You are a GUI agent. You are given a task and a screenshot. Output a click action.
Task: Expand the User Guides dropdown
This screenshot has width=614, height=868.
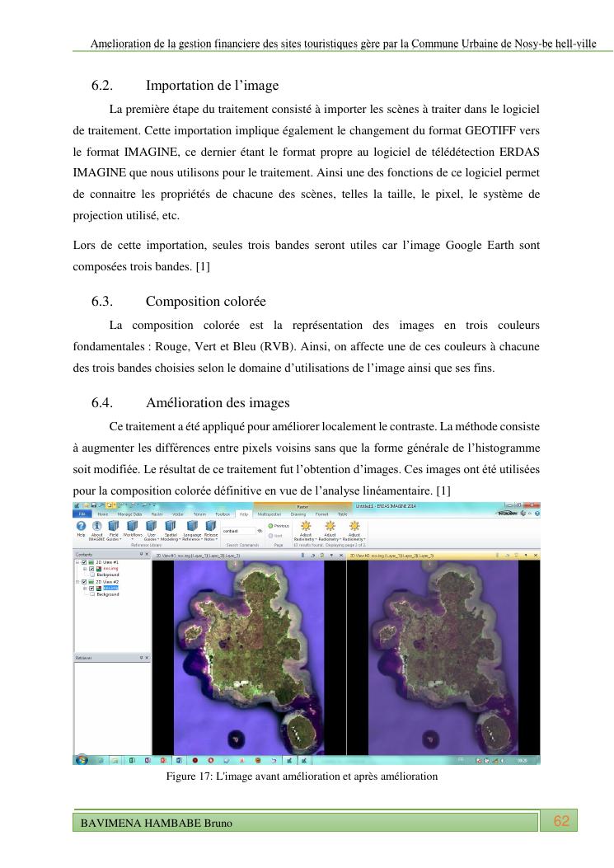(152, 540)
